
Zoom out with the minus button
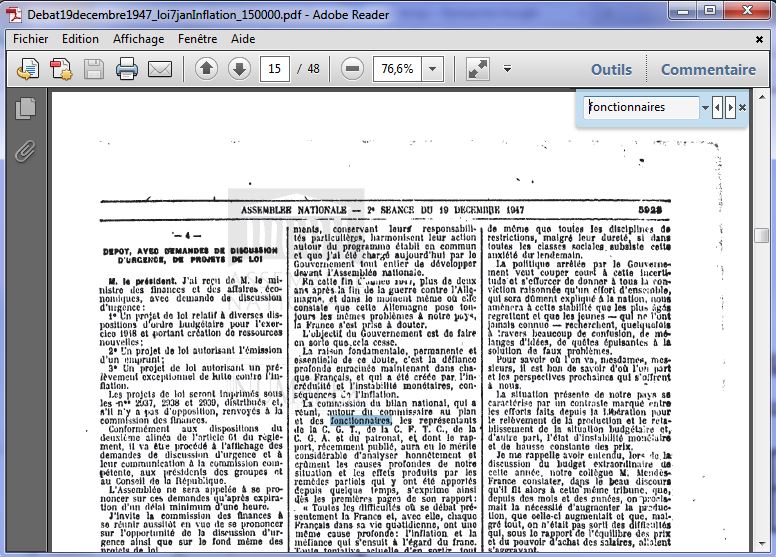pyautogui.click(x=352, y=69)
